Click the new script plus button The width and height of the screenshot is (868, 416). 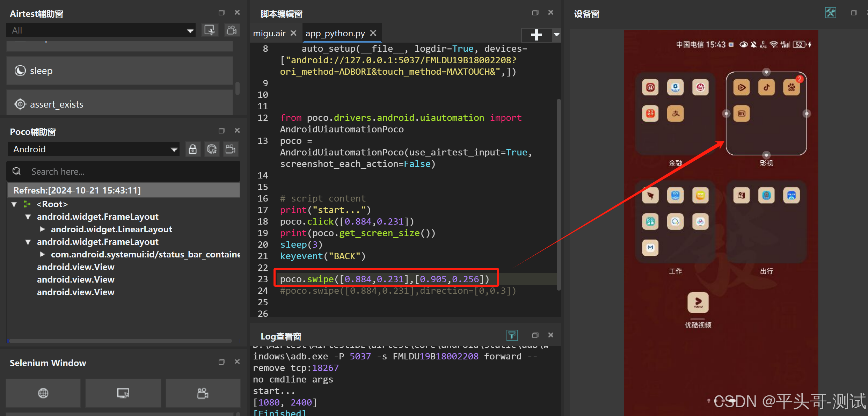click(x=536, y=35)
